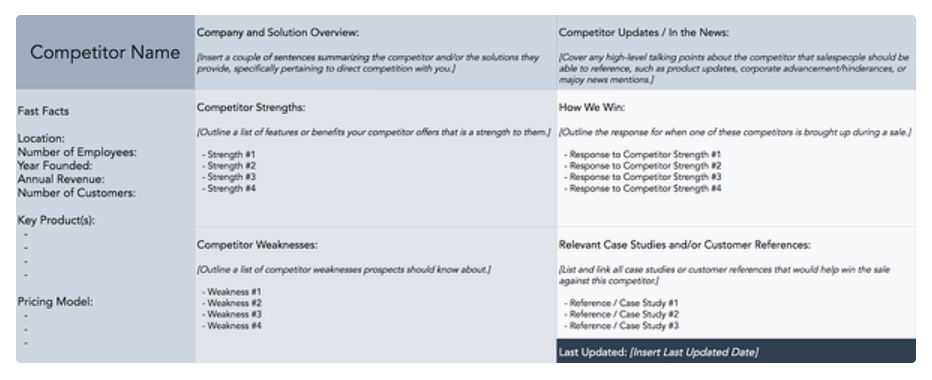Open Reference / Case Study #3 entry
This screenshot has height=380, width=932.
pyautogui.click(x=621, y=326)
